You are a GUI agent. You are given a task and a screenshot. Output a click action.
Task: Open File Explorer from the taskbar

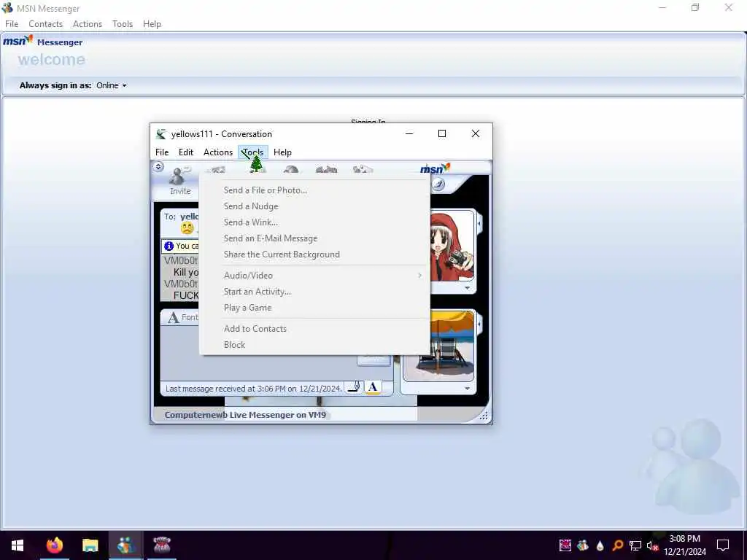click(x=90, y=545)
